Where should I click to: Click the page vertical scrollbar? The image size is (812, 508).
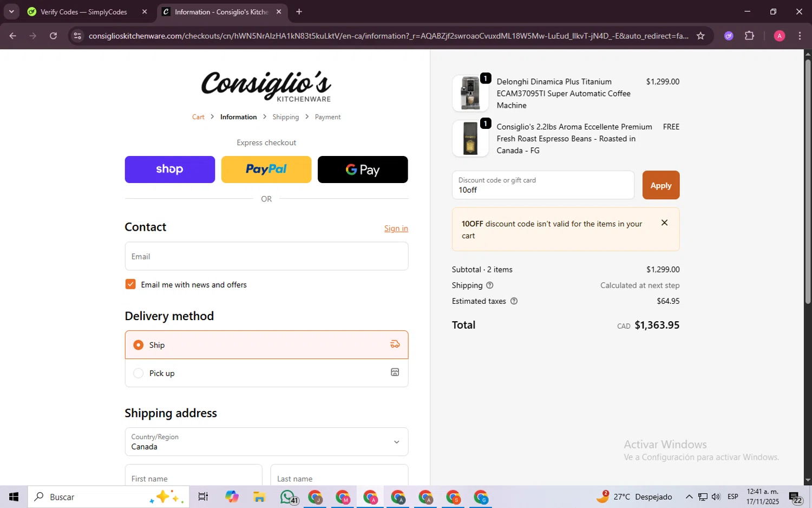click(x=808, y=181)
